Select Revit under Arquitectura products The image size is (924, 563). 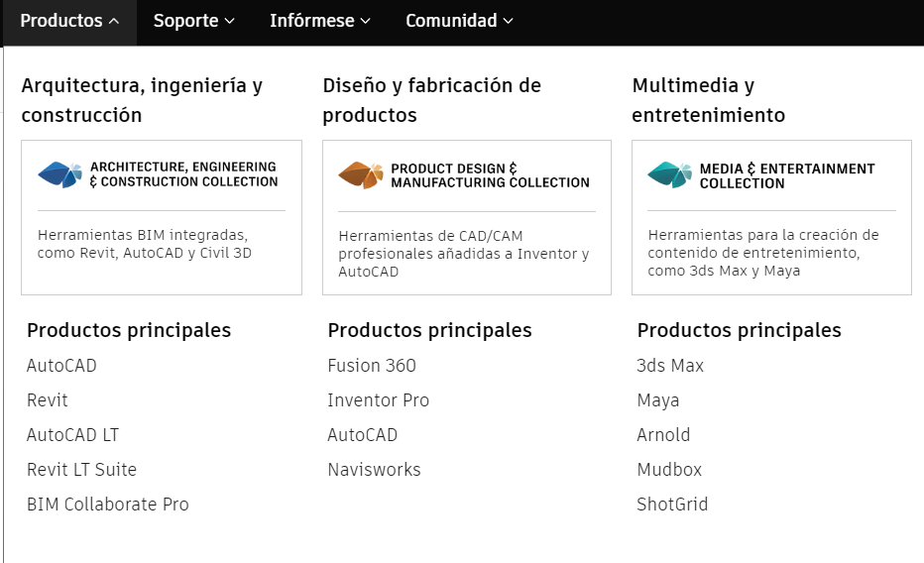point(48,400)
